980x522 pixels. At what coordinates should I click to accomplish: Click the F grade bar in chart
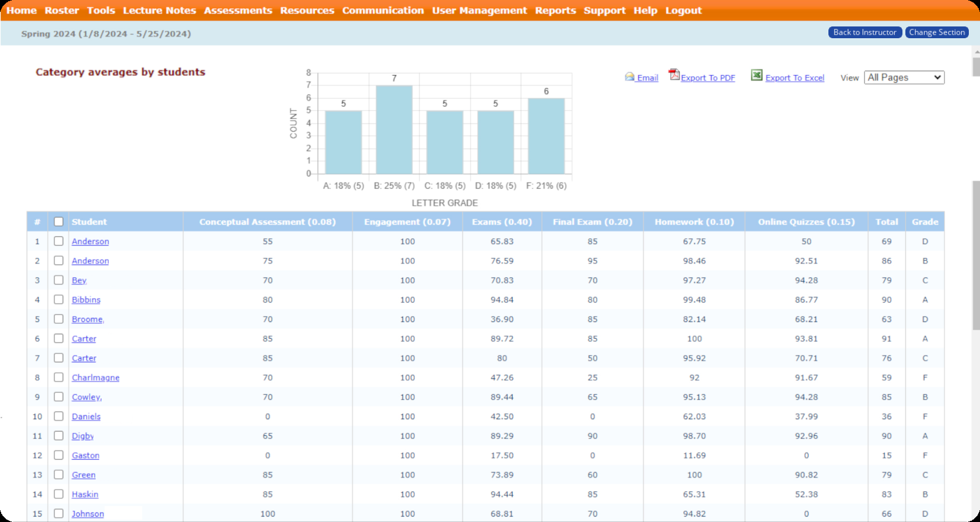pyautogui.click(x=546, y=136)
